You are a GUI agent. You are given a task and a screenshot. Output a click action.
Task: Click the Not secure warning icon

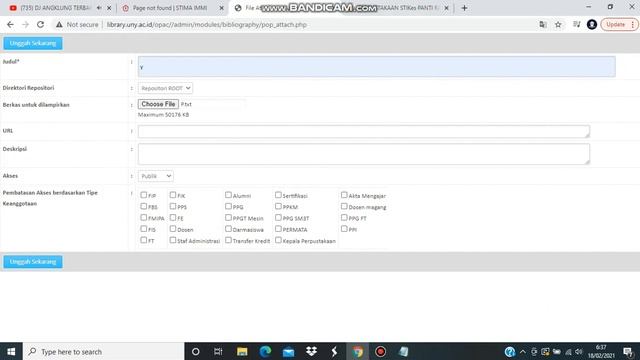pyautogui.click(x=59, y=24)
